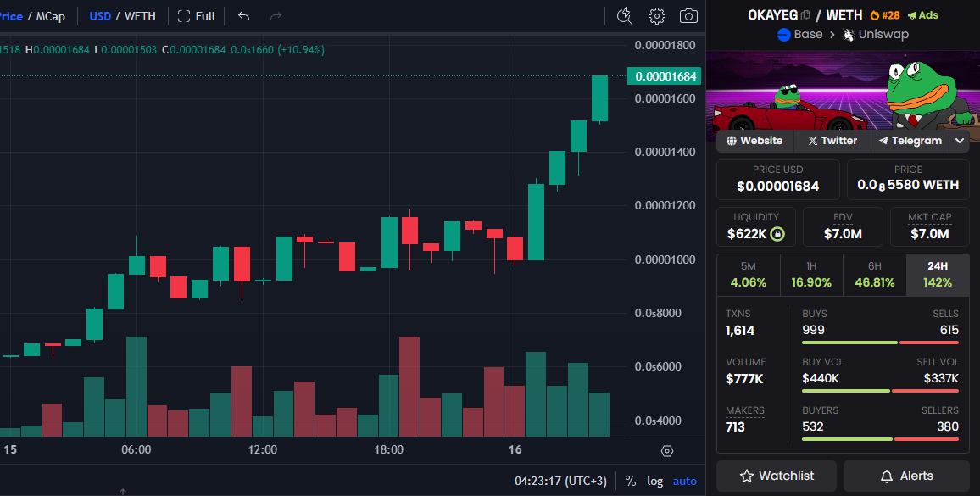Redo chart action arrow

(x=276, y=16)
